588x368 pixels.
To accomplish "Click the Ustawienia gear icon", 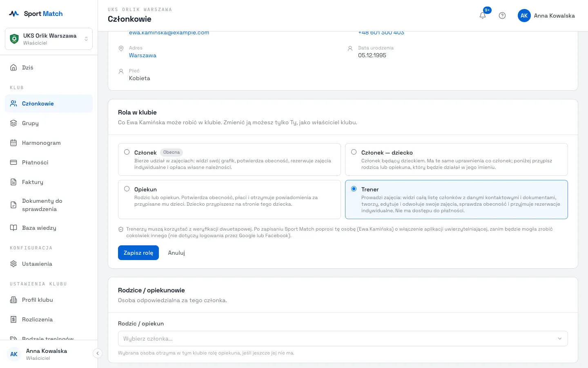I will pos(13,264).
